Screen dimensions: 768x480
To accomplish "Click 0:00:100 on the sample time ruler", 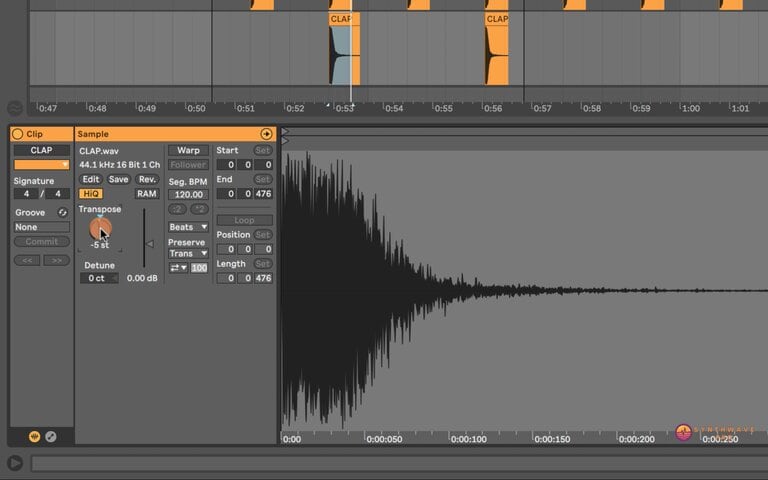I will point(468,439).
